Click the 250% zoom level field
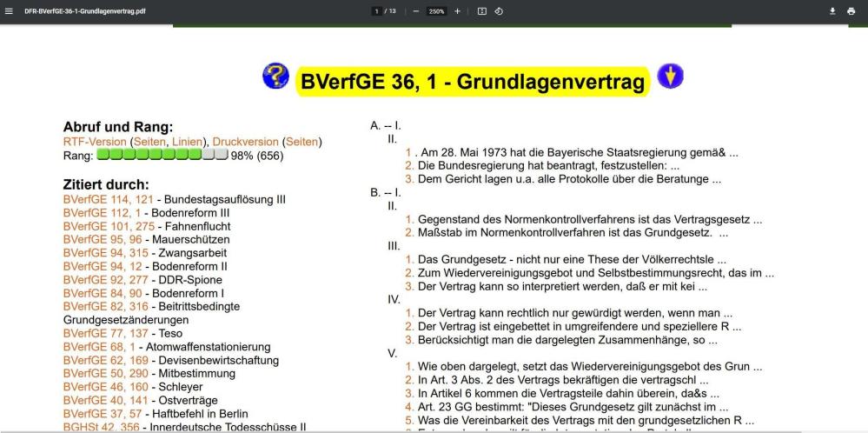Screen dimensions: 868x433 pyautogui.click(x=436, y=10)
